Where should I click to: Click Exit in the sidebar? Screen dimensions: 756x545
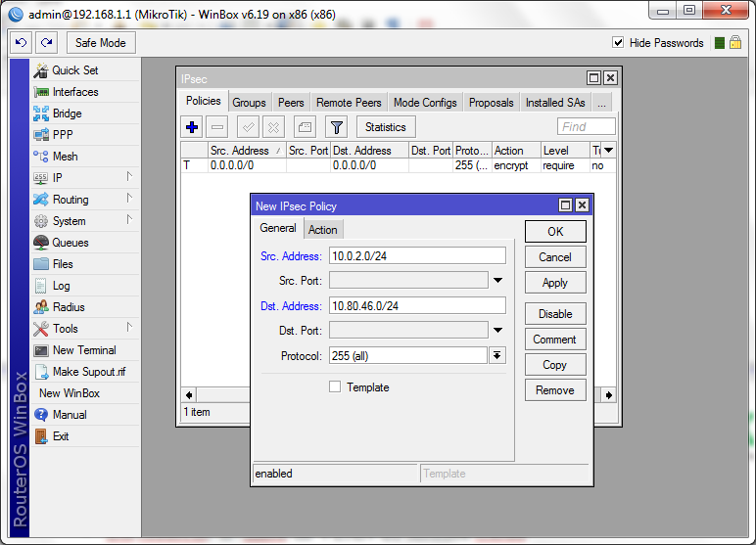85,436
